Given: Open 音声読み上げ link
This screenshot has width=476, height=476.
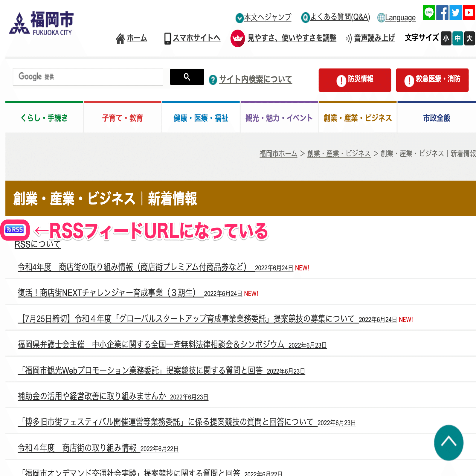Looking at the screenshot, I should (374, 38).
